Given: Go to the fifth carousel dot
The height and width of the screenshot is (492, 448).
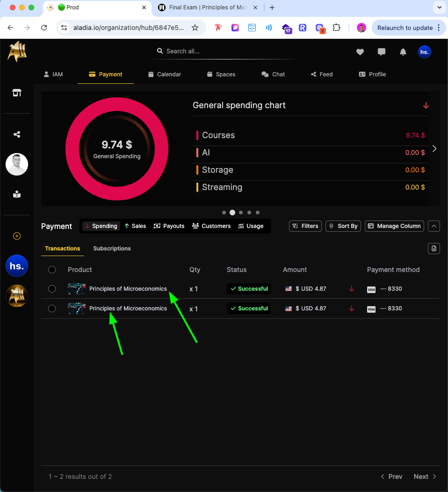Looking at the screenshot, I should pos(258,213).
